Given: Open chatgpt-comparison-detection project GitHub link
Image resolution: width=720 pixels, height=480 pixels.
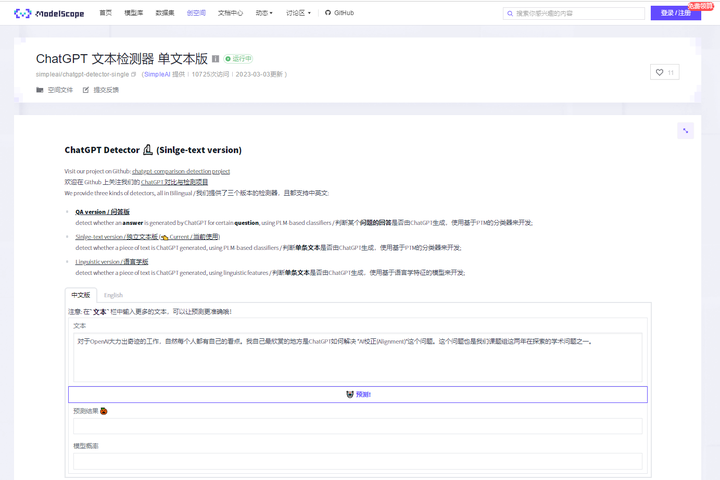Looking at the screenshot, I should (181, 171).
